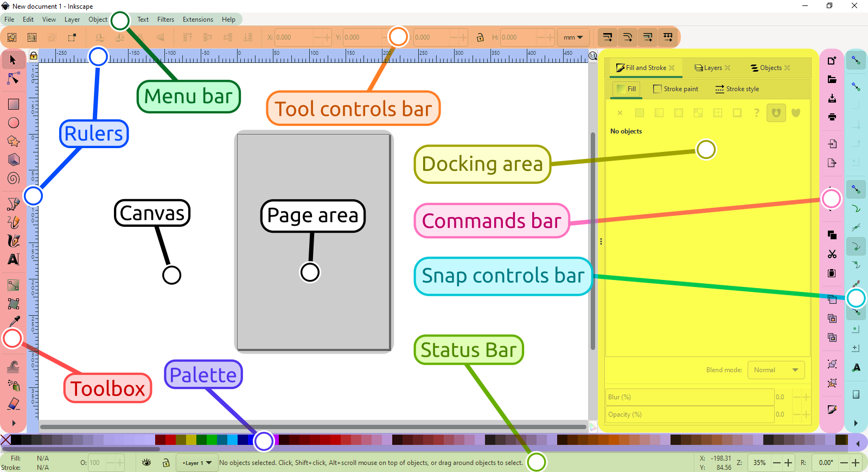Open the Stroke paint tab
Viewport: 868px width, 472px height.
coord(676,89)
